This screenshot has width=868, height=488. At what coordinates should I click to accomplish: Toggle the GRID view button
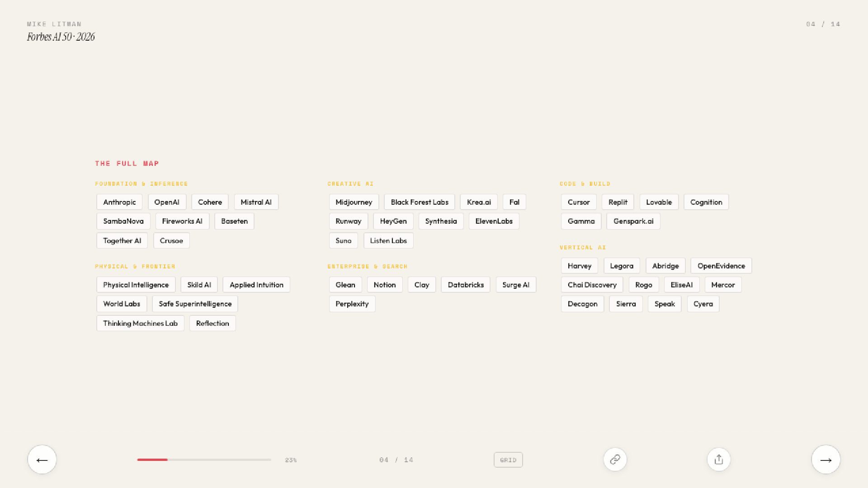pyautogui.click(x=508, y=460)
